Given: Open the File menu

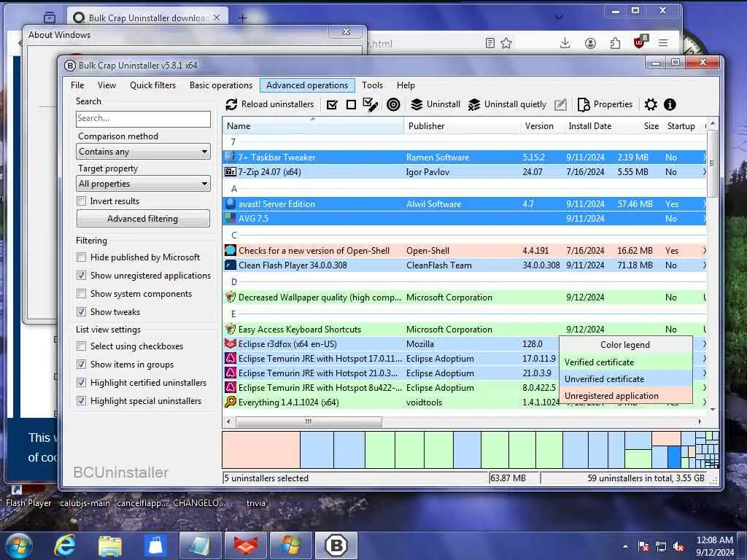Looking at the screenshot, I should click(x=77, y=85).
